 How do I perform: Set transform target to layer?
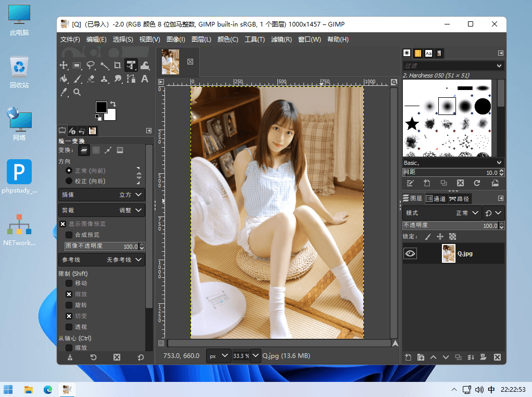[84, 150]
